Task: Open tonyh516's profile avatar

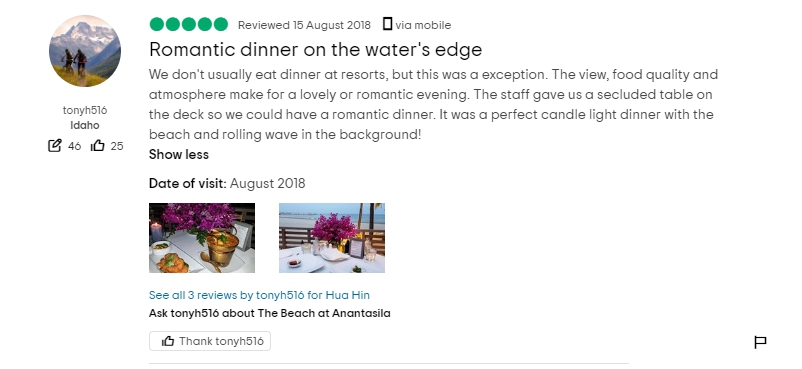Action: pos(85,51)
